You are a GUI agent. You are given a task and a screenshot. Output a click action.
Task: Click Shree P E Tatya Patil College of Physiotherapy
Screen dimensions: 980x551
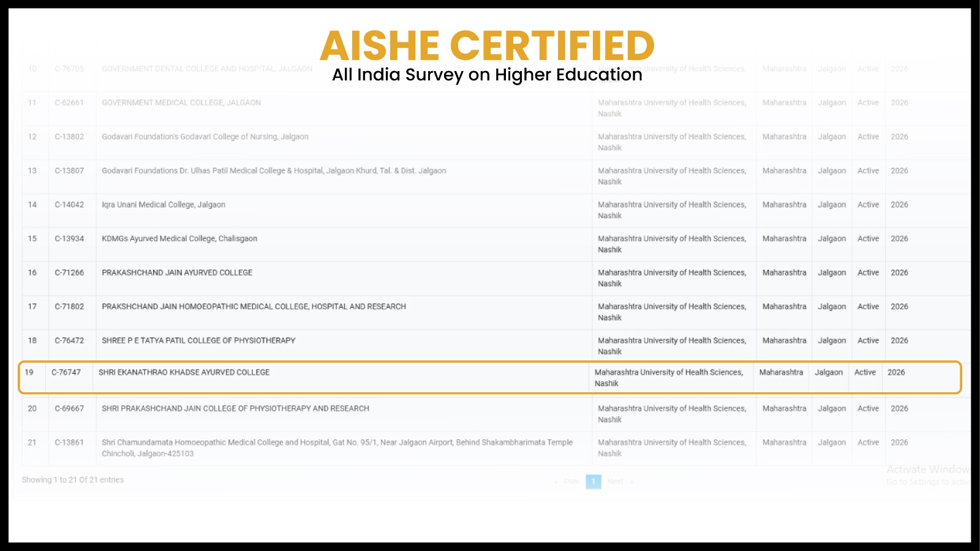198,341
